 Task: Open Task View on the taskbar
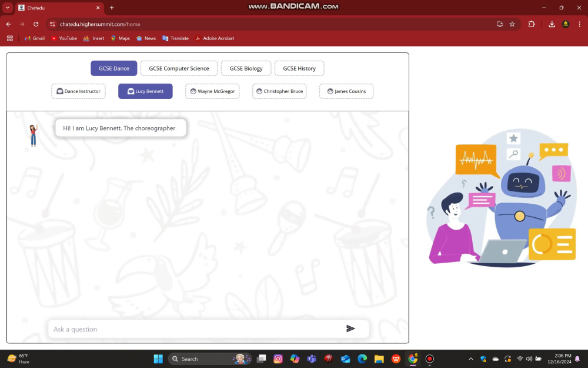point(262,359)
